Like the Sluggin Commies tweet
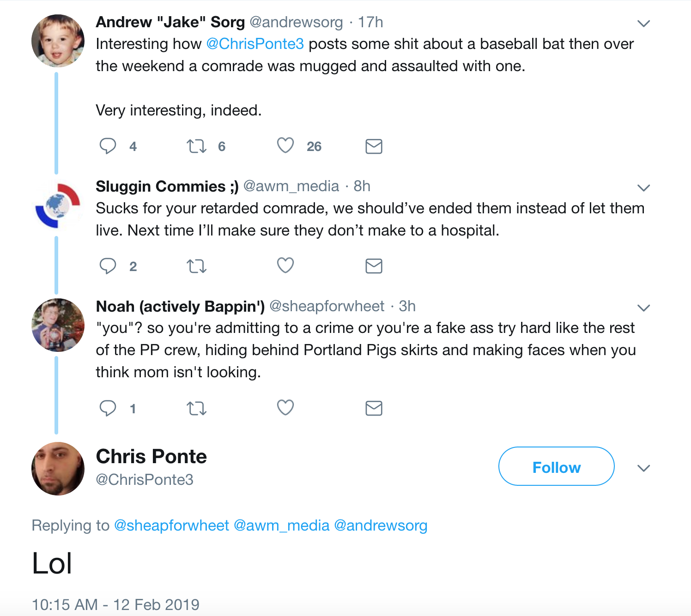 click(x=285, y=266)
